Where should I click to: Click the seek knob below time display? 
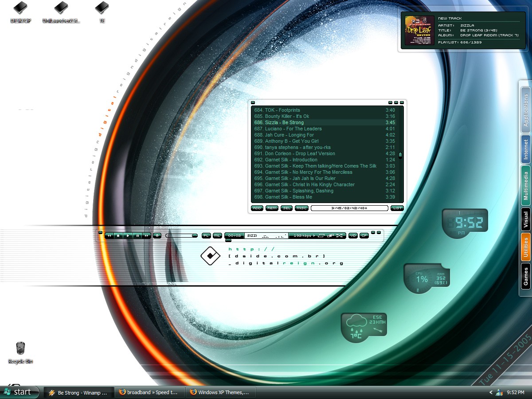click(228, 241)
